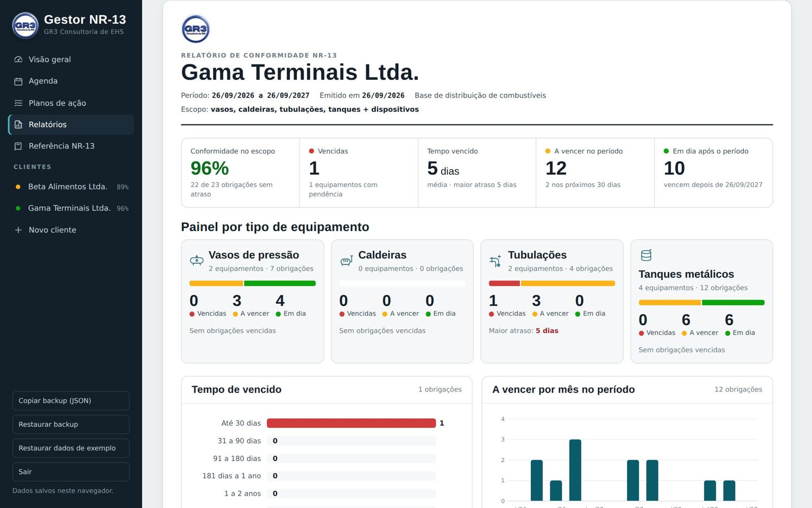Click the Tanques metálicos progress bar

[701, 303]
